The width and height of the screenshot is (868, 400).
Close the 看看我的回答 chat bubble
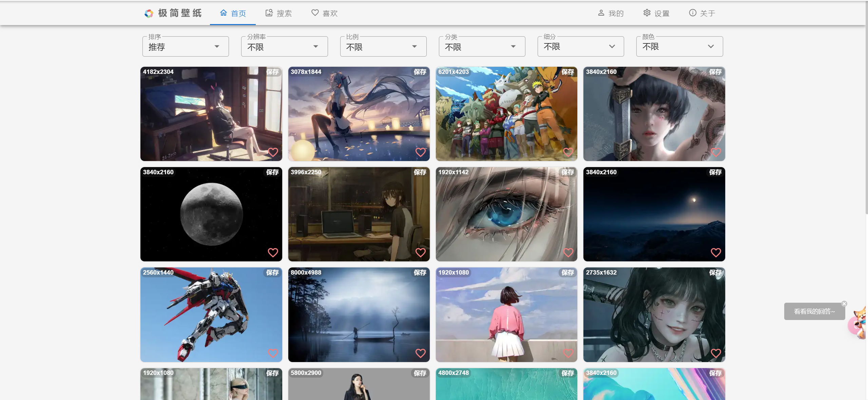pos(844,304)
